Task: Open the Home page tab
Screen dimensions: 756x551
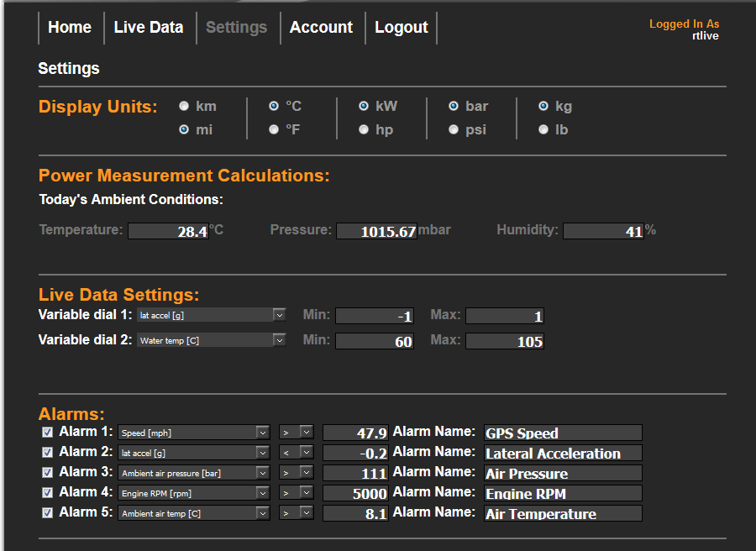Action: 70,28
